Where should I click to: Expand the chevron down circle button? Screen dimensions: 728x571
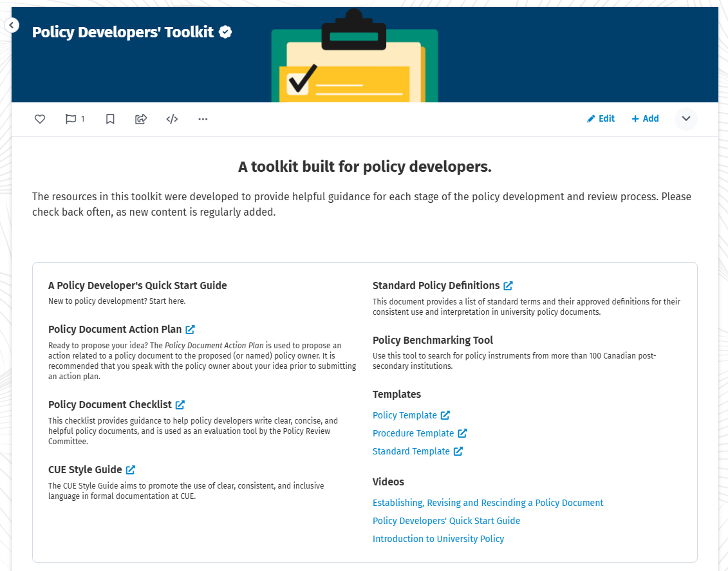[x=686, y=118]
